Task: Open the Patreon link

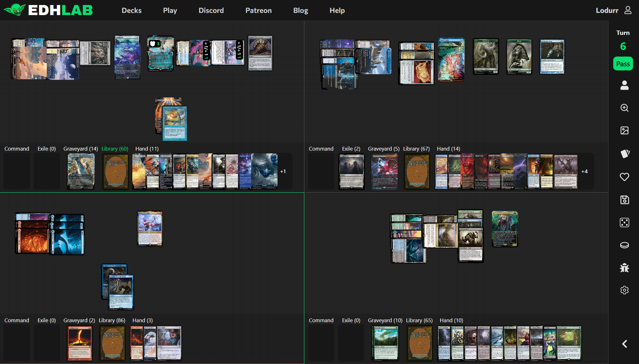Action: tap(258, 10)
